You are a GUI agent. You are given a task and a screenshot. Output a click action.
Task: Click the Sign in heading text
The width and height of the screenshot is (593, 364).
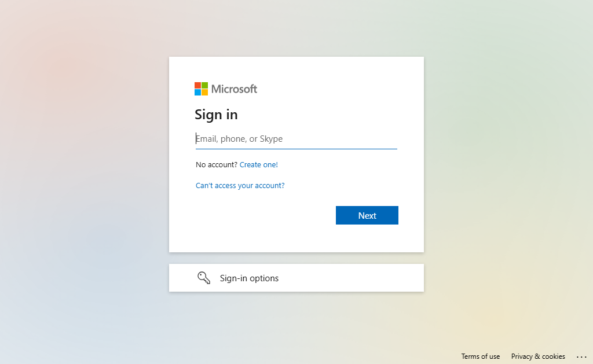(217, 115)
